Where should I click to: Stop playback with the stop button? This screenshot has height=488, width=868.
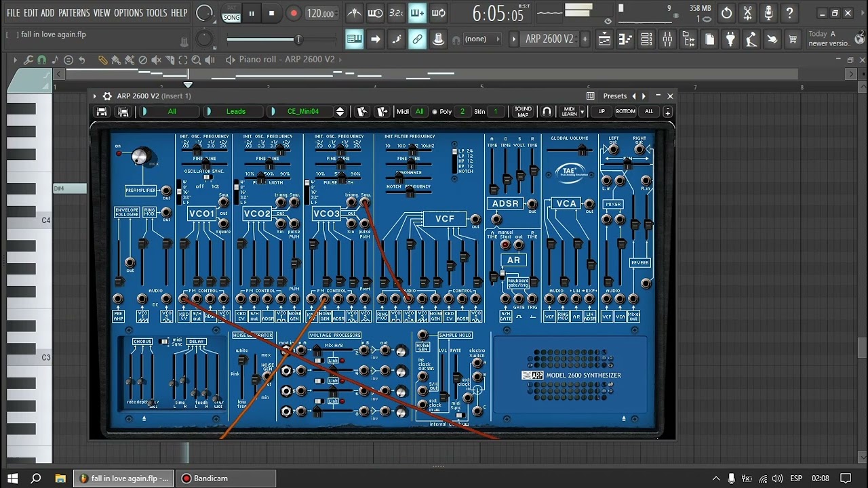(x=272, y=13)
